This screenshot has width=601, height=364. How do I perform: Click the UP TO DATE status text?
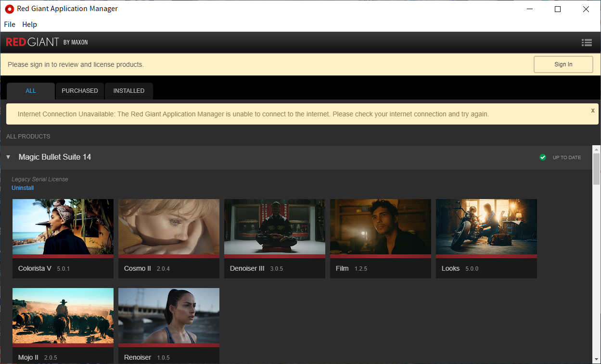pyautogui.click(x=567, y=158)
